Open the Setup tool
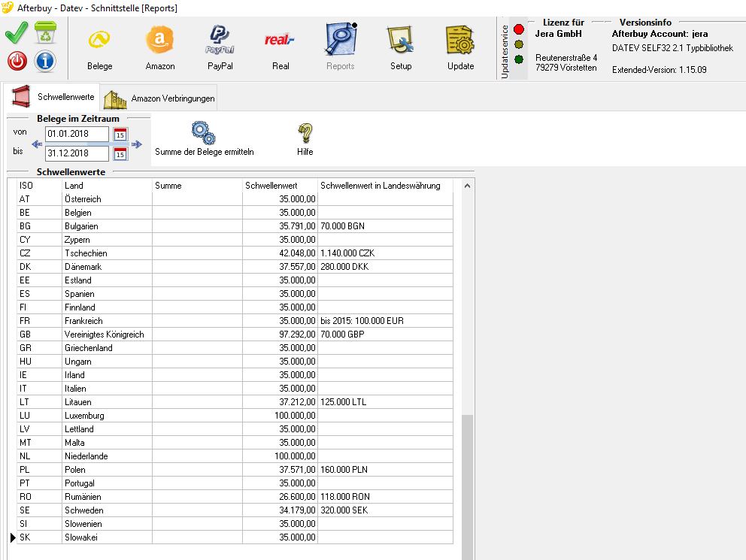The width and height of the screenshot is (746, 560). coord(400,47)
